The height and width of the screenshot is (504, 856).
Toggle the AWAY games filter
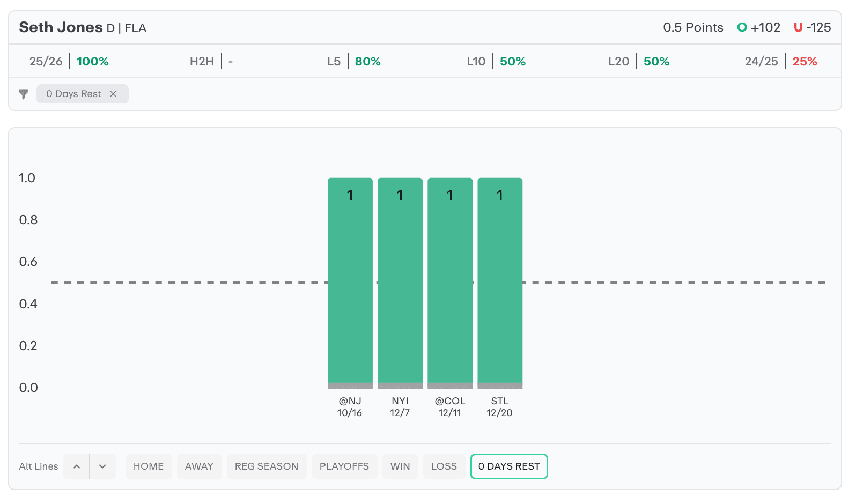pos(199,466)
